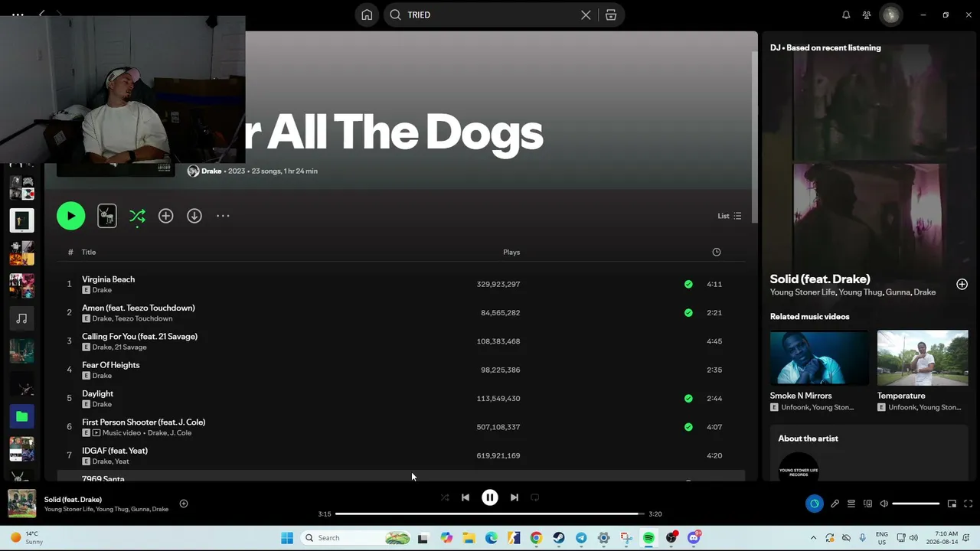980x551 pixels.
Task: Click now playing album cover thumbnail
Action: (x=21, y=504)
